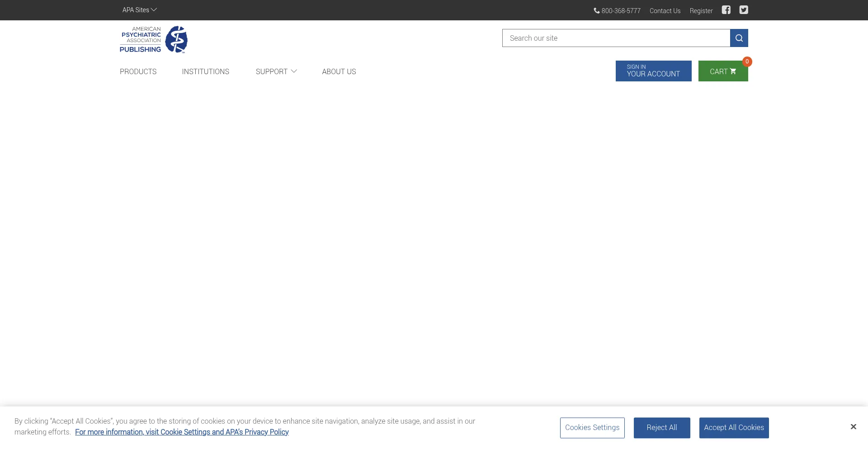Image resolution: width=868 pixels, height=449 pixels.
Task: Expand the APA Sites dropdown
Action: (139, 10)
